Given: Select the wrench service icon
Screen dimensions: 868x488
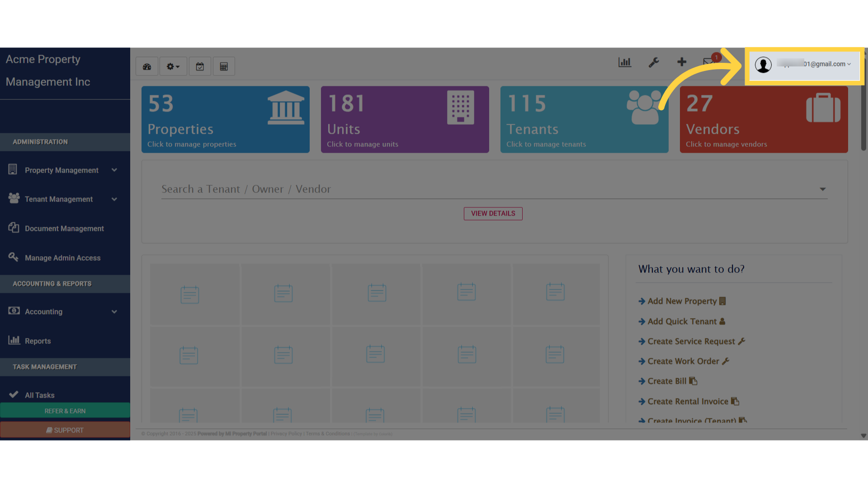Looking at the screenshot, I should pyautogui.click(x=654, y=62).
